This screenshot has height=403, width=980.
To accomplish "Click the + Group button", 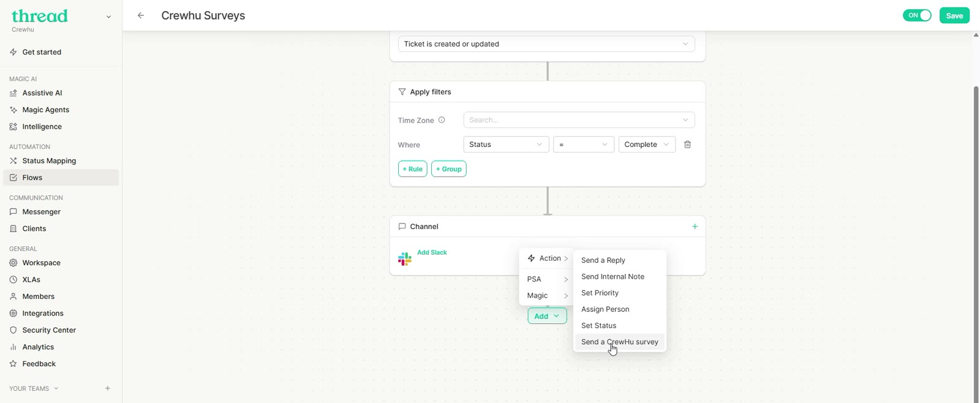I will point(448,169).
